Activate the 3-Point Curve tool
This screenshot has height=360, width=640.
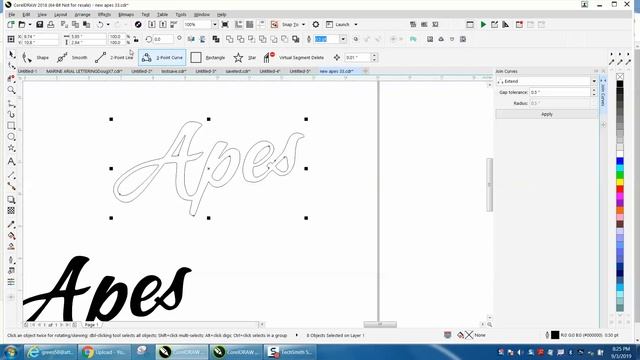(162, 58)
